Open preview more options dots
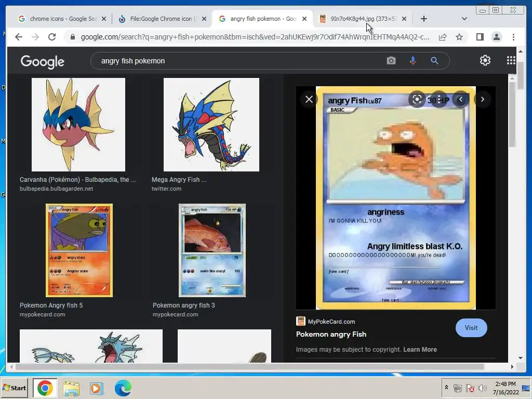Image resolution: width=532 pixels, height=399 pixels. click(439, 99)
